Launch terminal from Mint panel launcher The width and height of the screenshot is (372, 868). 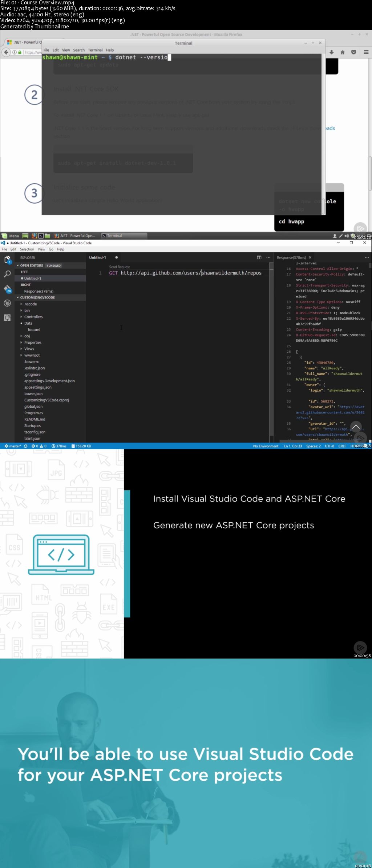point(41,236)
